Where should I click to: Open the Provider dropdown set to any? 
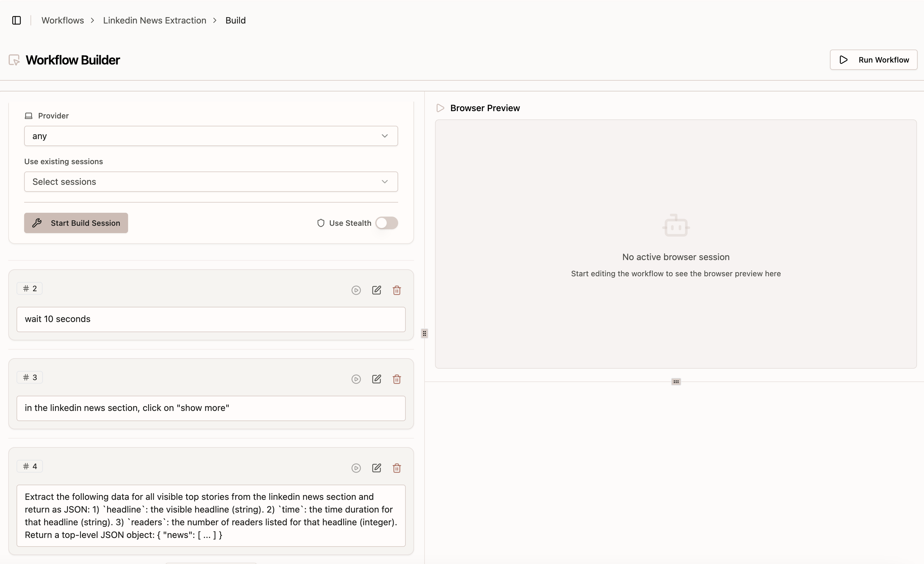coord(211,136)
